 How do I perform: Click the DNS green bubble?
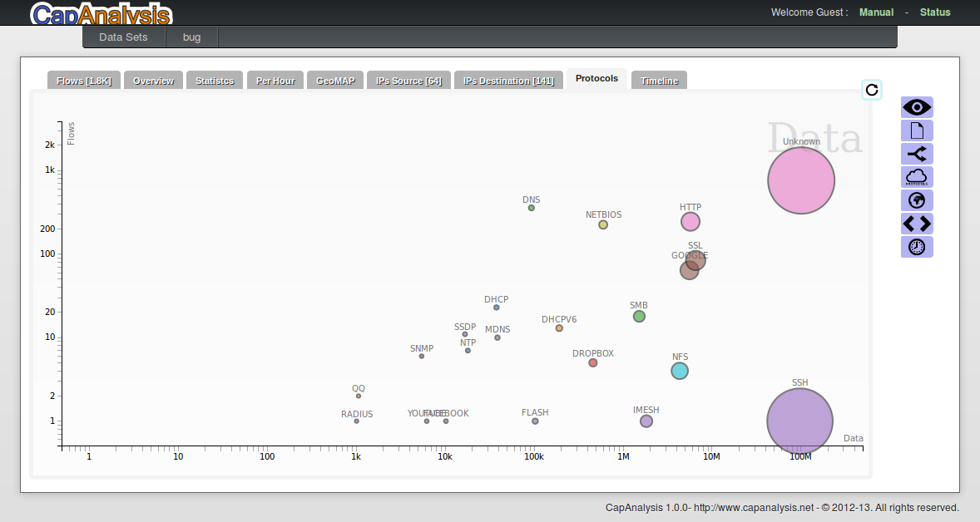(532, 208)
